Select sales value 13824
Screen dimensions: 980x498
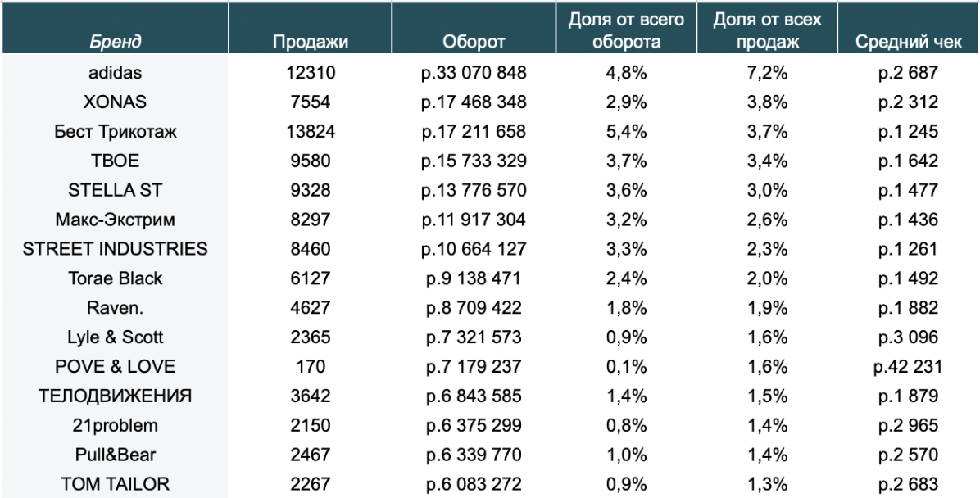tap(311, 132)
